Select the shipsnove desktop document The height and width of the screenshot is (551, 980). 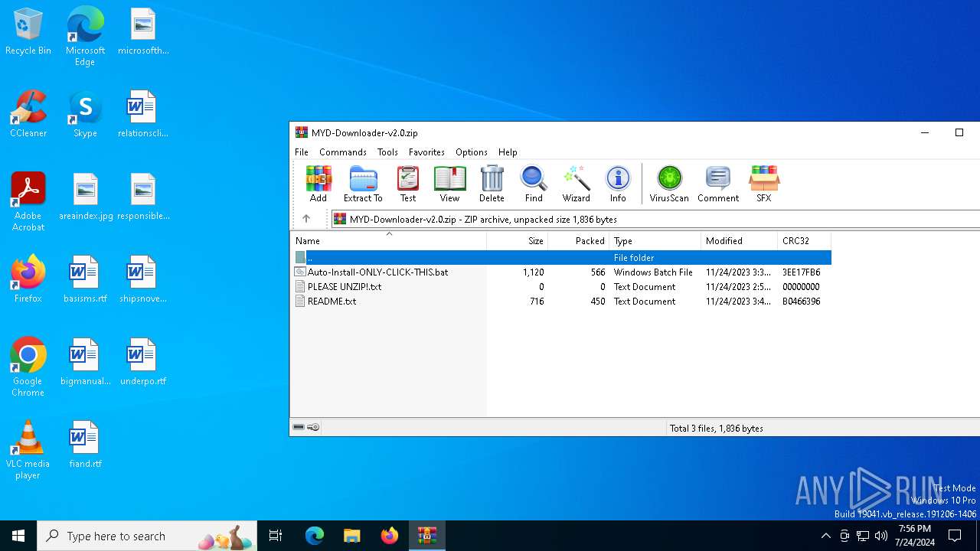click(143, 280)
